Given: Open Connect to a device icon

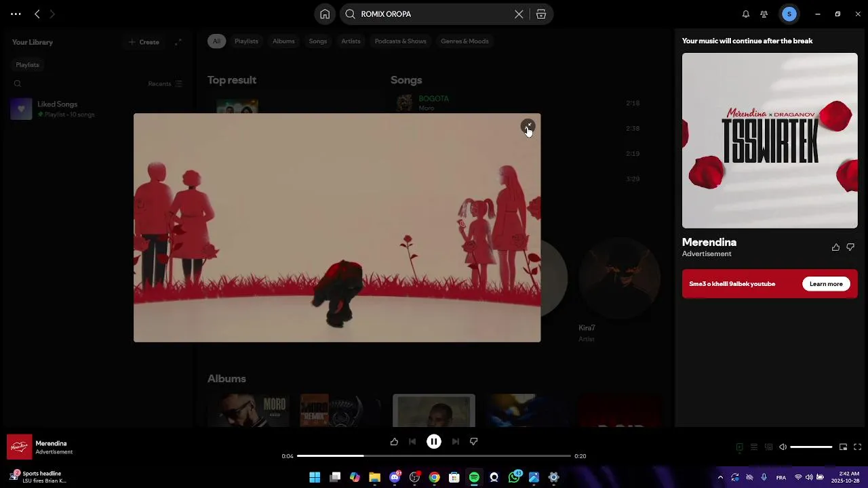Looking at the screenshot, I should click(768, 447).
